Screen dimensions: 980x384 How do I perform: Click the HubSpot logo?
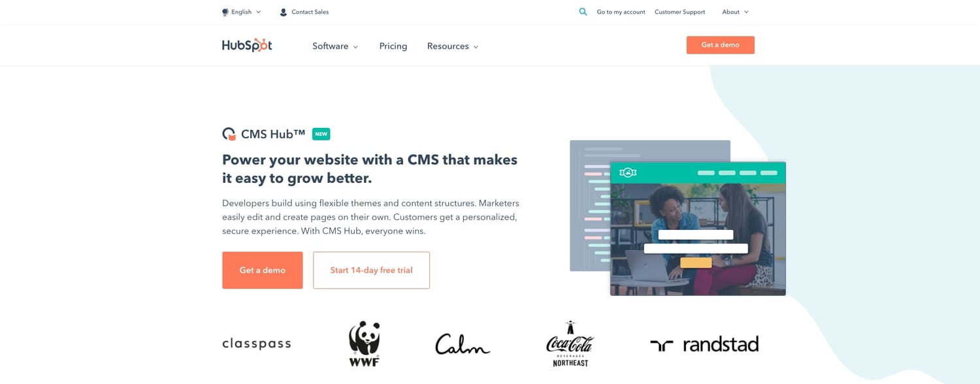247,46
